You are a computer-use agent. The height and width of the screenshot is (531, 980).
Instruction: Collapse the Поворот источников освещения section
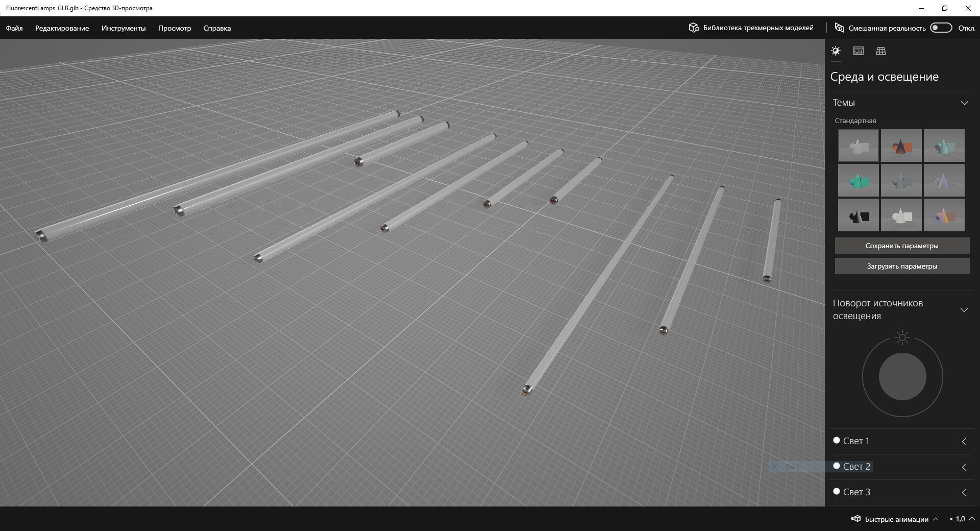964,310
